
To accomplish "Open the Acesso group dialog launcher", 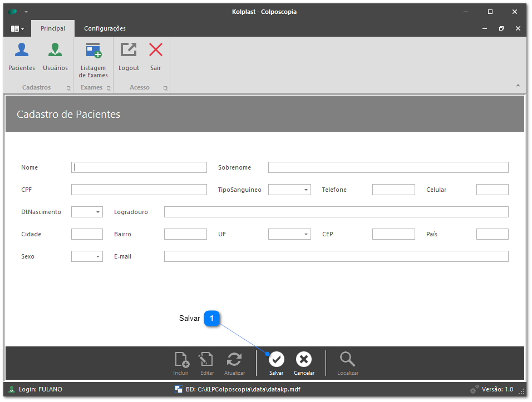I will 166,88.
